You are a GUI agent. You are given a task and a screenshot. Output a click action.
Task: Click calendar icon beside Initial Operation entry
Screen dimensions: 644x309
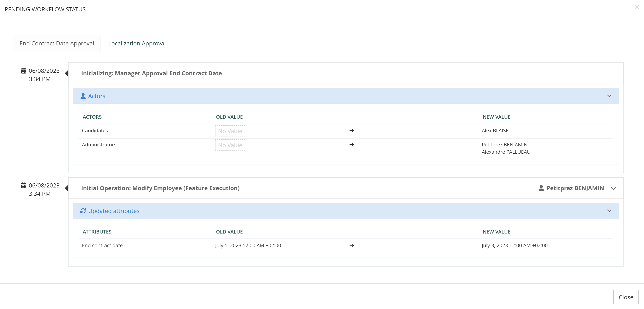coord(23,185)
